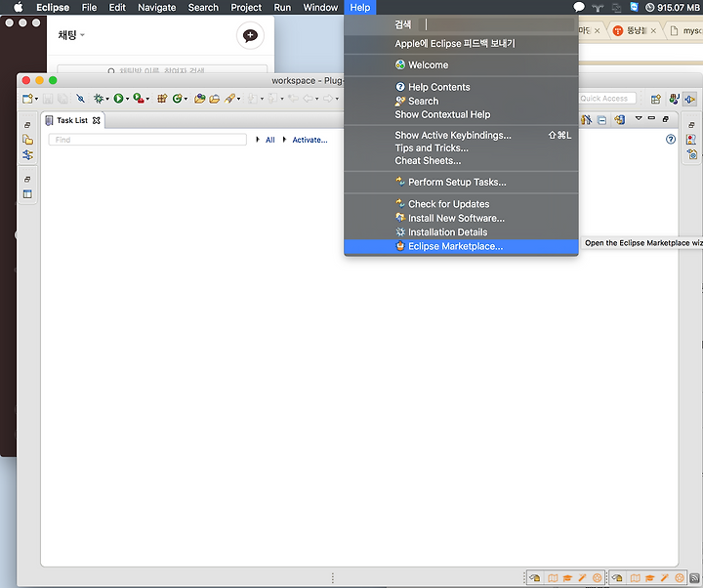Click the Apple logo menu
This screenshot has height=588, width=703.
pos(19,7)
